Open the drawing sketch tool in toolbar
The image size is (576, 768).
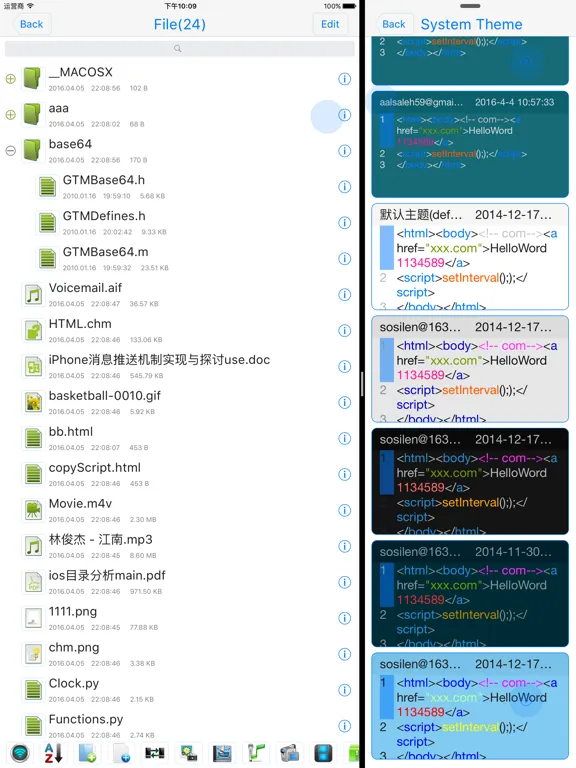pos(222,753)
